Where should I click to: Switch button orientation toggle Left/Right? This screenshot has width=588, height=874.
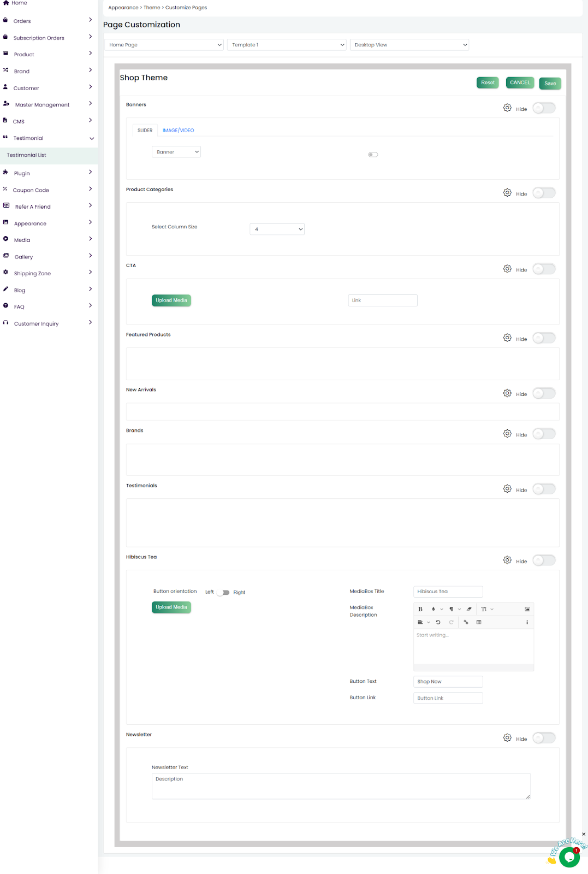(x=224, y=592)
